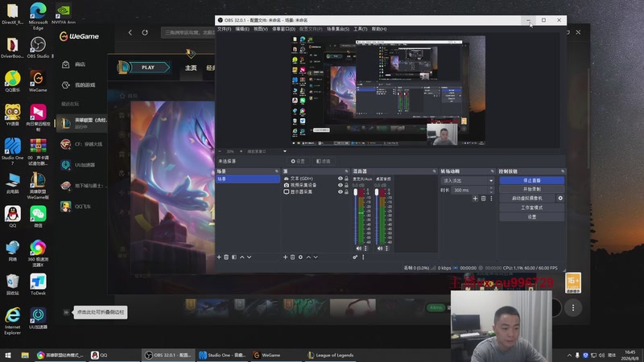The width and height of the screenshot is (644, 362).
Task: Refresh the WeGame page
Action: click(145, 32)
